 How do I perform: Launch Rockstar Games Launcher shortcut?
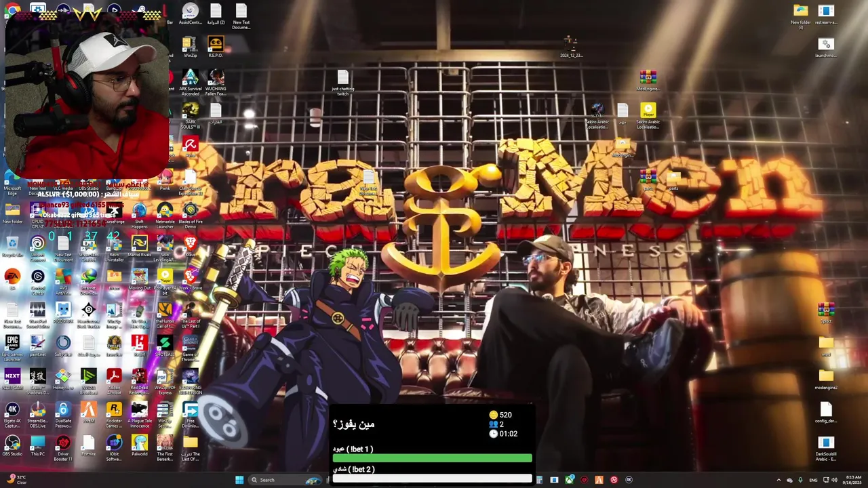tap(114, 415)
